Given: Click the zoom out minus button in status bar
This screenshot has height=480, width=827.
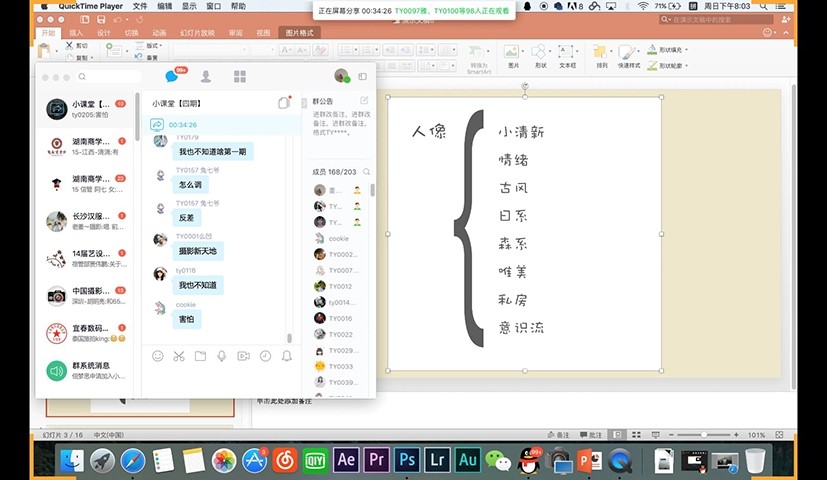Looking at the screenshot, I should [x=671, y=435].
